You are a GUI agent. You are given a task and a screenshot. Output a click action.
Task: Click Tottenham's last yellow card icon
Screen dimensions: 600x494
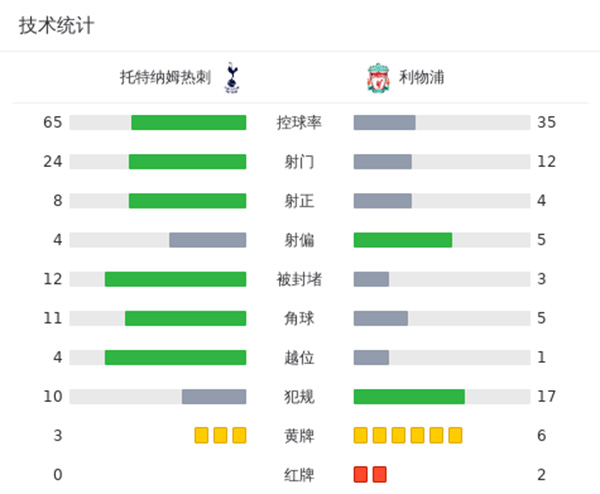click(239, 435)
